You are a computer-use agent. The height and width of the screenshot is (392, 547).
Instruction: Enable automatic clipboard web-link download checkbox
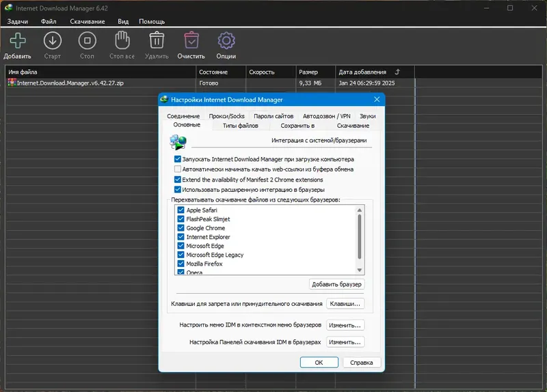point(178,169)
